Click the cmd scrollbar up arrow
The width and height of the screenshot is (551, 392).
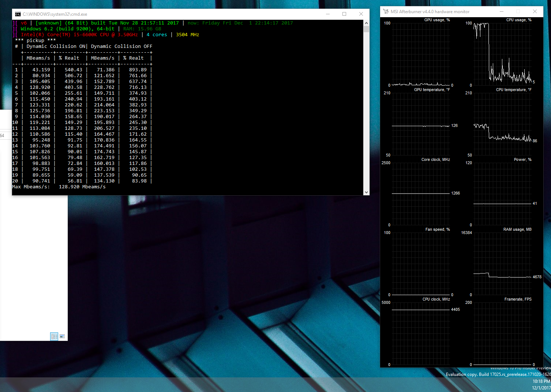[x=366, y=23]
